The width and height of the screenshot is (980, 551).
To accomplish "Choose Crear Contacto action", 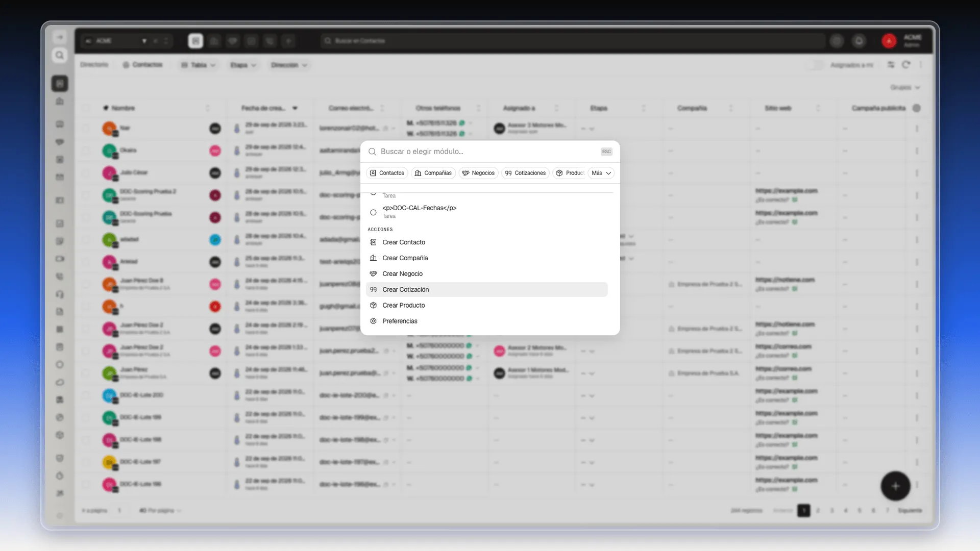I will pos(487,242).
